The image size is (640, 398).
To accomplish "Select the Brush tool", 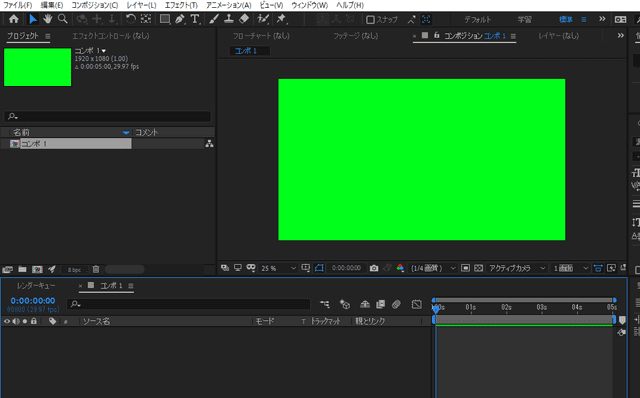I will click(x=214, y=19).
